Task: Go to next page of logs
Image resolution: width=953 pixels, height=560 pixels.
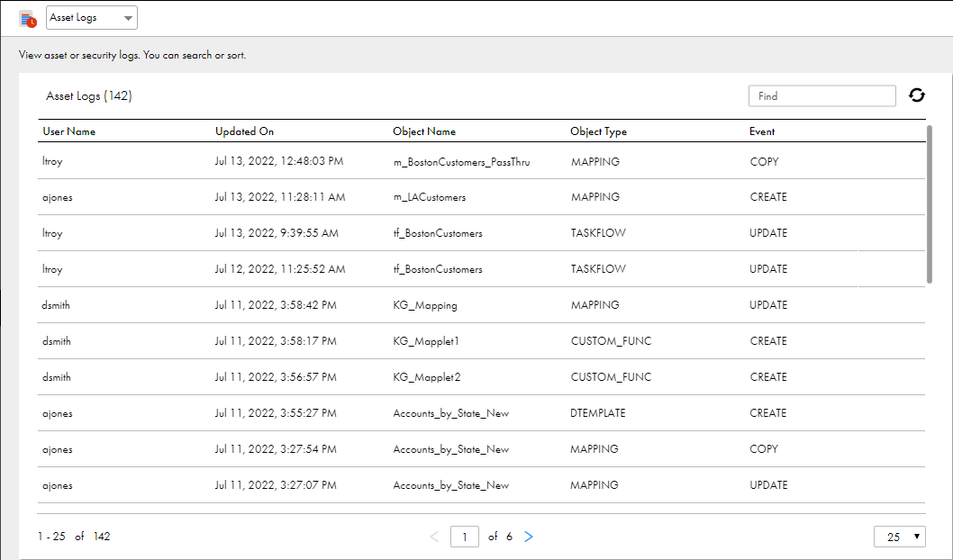Action: (x=528, y=537)
